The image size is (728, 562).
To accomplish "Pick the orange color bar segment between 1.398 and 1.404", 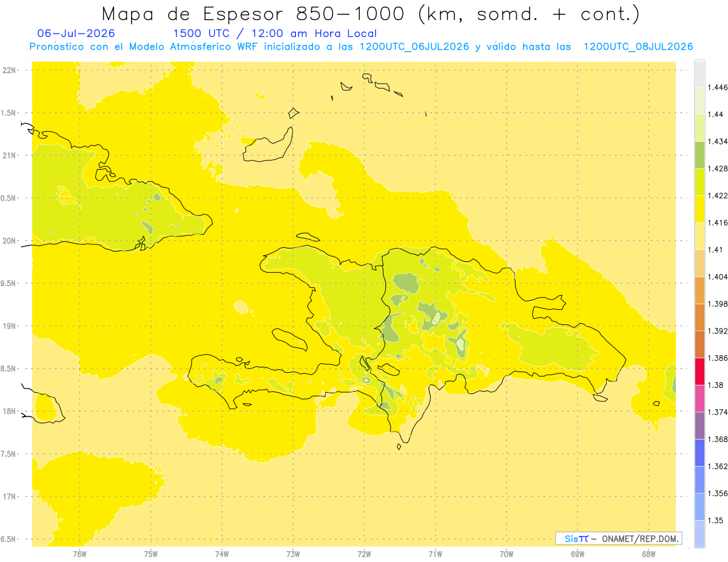I will (699, 290).
